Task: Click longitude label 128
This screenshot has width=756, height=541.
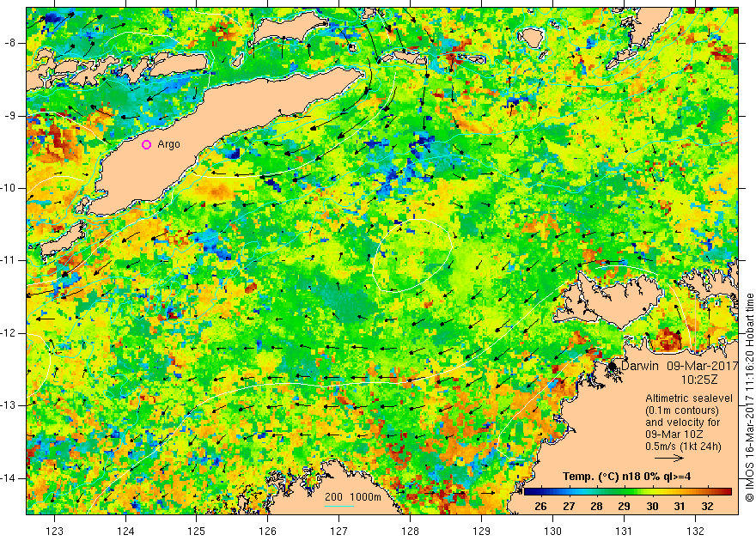Action: pos(411,531)
